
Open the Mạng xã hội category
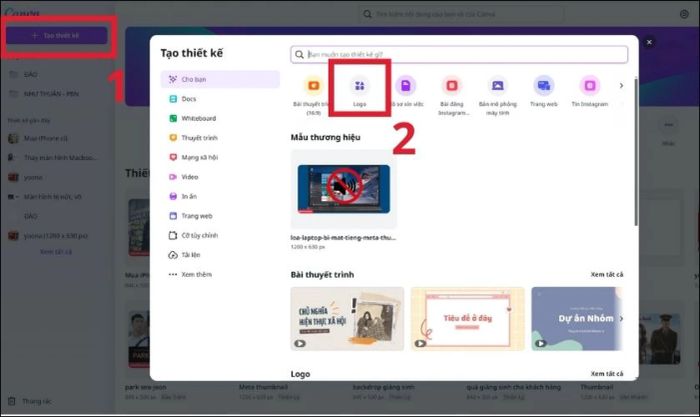coord(198,157)
